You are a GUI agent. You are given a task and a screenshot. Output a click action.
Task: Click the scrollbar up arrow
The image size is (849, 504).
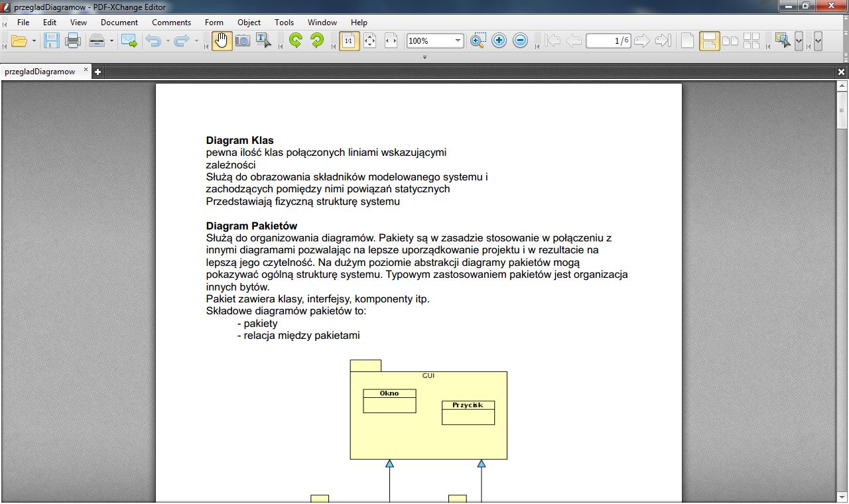click(842, 86)
